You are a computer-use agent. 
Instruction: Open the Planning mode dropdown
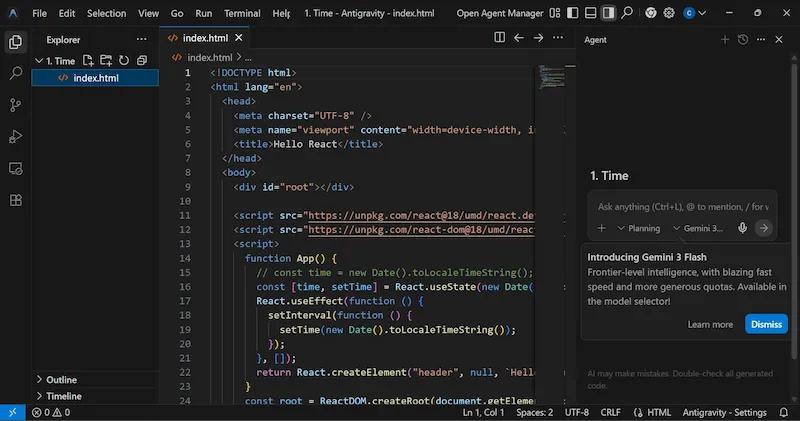point(639,228)
